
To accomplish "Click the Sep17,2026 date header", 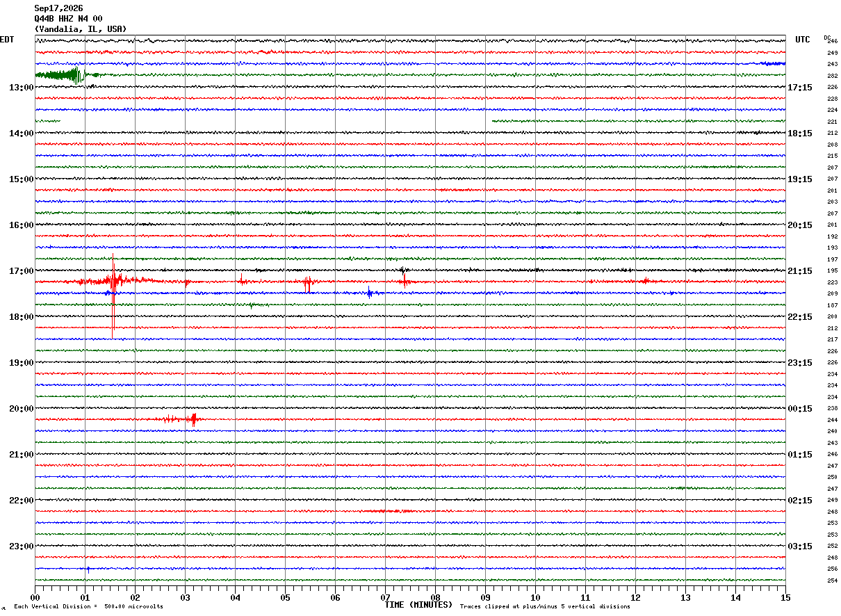I will click(58, 8).
